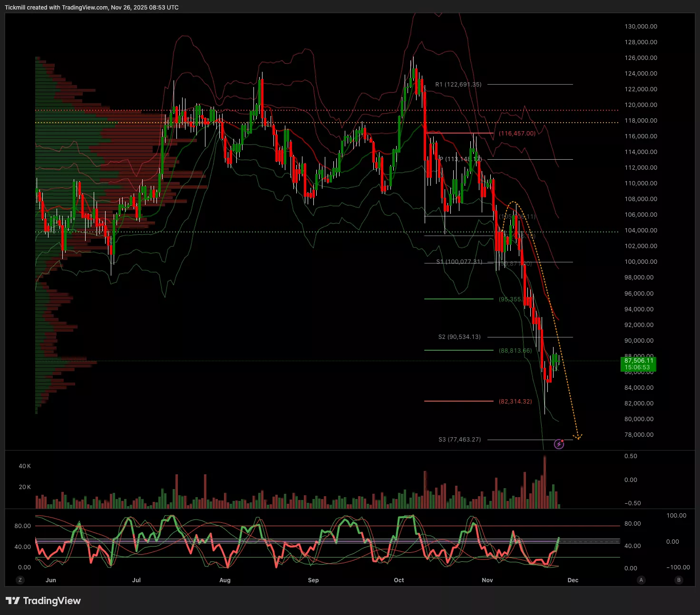Click the 130,000.00 price axis label
This screenshot has height=615, width=700.
pos(641,27)
